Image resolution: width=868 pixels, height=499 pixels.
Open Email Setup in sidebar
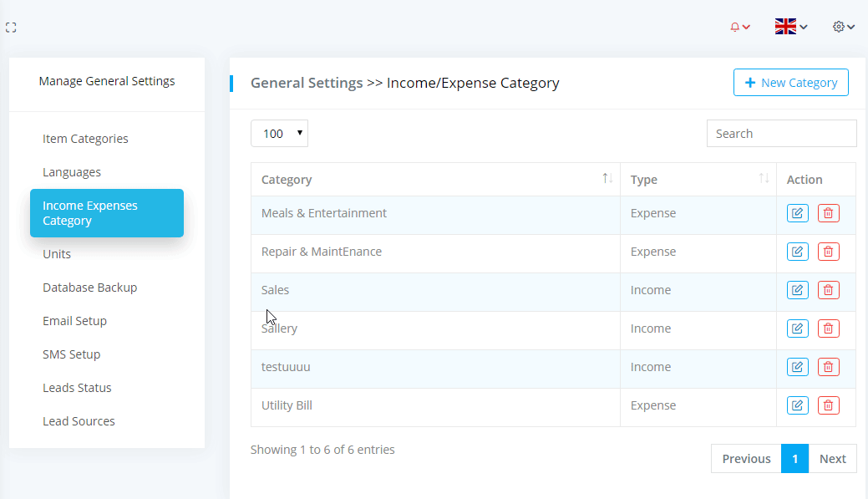74,321
